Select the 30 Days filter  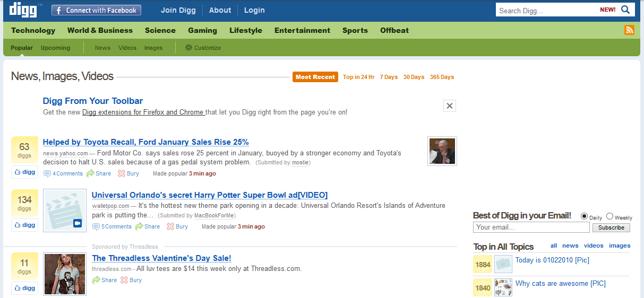414,77
